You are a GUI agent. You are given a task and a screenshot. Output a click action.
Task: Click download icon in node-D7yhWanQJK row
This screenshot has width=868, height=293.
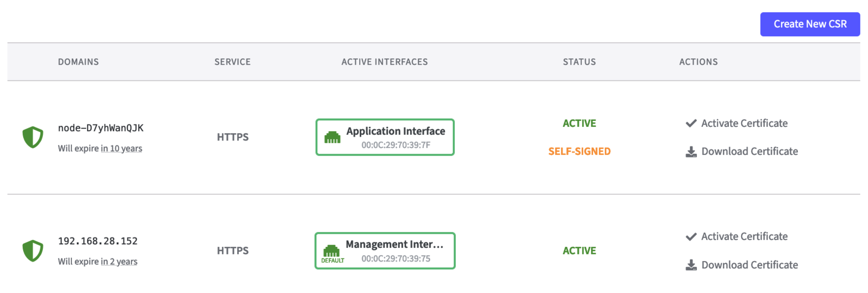click(x=691, y=151)
